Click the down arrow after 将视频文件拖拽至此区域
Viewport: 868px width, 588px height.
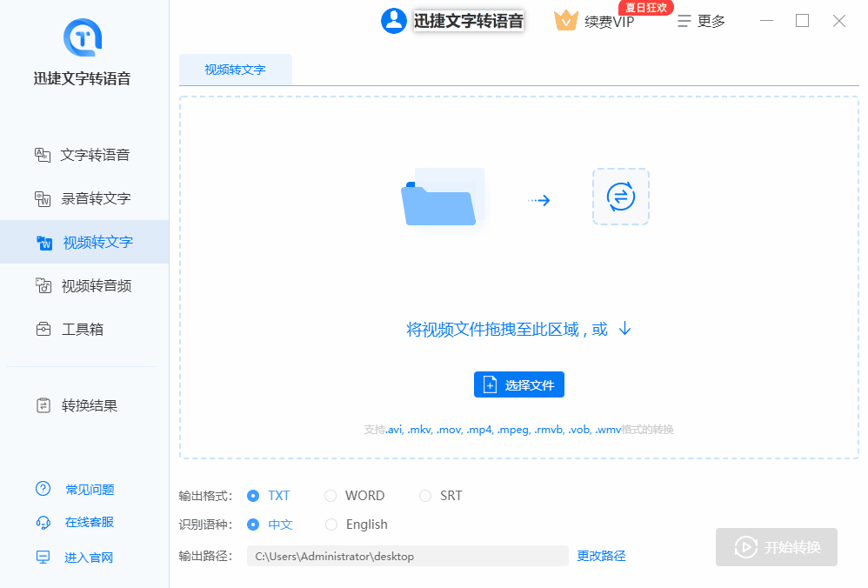point(625,328)
